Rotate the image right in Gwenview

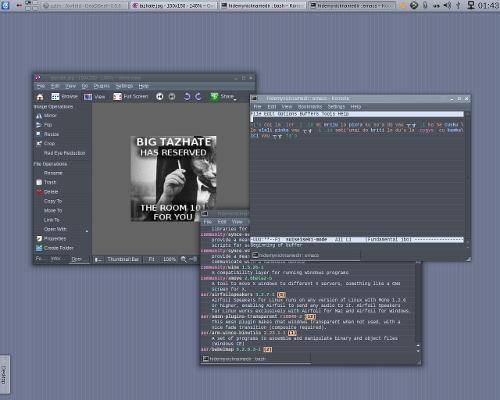pyautogui.click(x=198, y=97)
